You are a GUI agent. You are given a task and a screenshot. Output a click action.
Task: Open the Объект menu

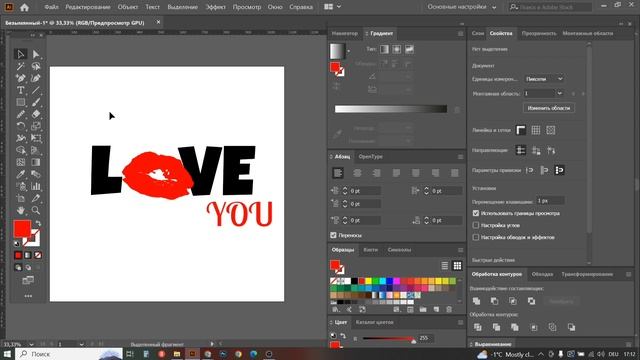click(128, 7)
